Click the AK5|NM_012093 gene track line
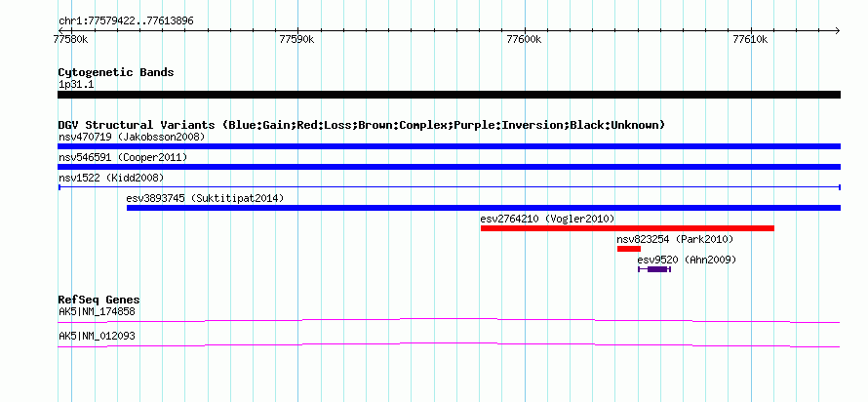Viewport: 868px width, 402px height. tap(449, 345)
